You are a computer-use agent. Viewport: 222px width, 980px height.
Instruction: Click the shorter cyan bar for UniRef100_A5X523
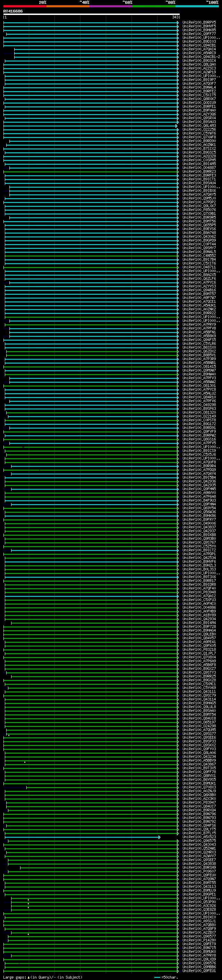pos(83,837)
